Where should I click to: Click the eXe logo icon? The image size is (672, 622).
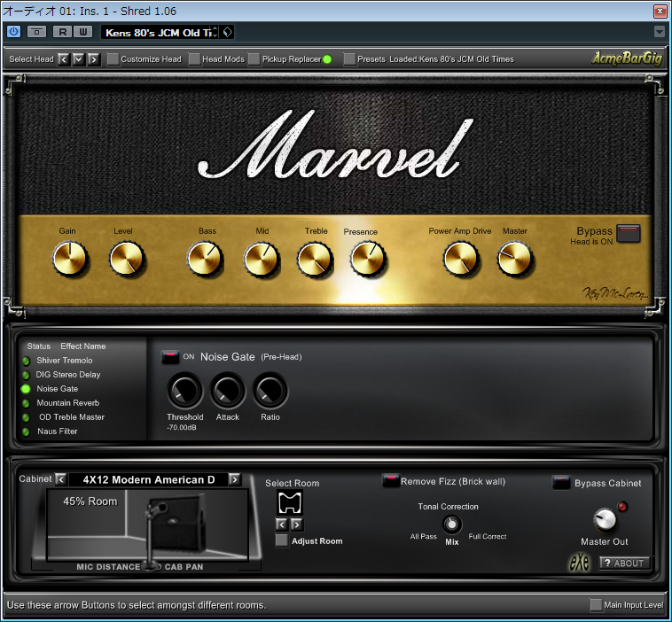coord(580,563)
